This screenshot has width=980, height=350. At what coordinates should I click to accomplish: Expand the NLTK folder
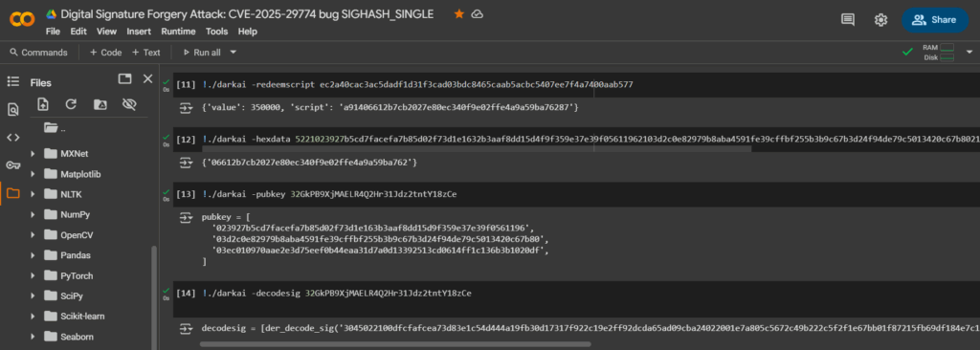(33, 194)
